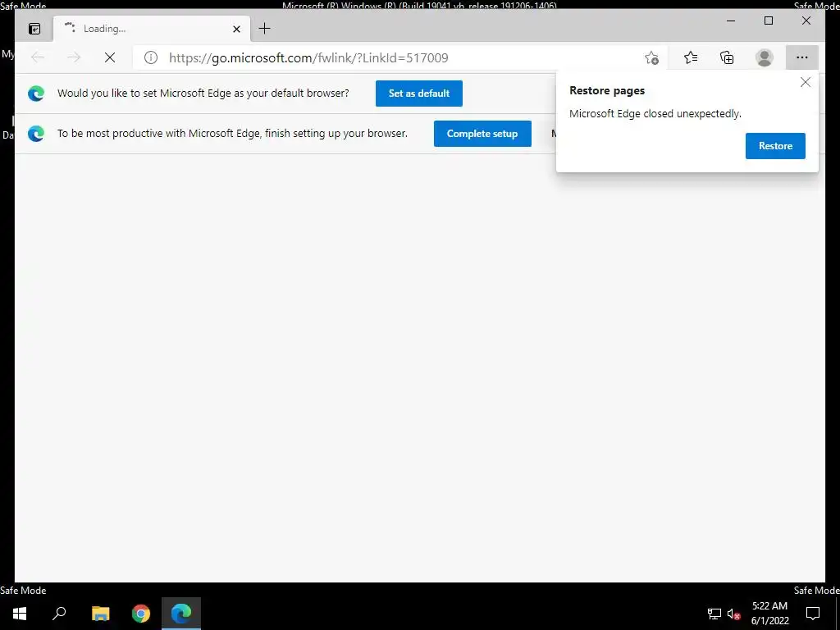Viewport: 840px width, 630px height.
Task: Open the tab actions menu icon
Action: click(x=34, y=29)
